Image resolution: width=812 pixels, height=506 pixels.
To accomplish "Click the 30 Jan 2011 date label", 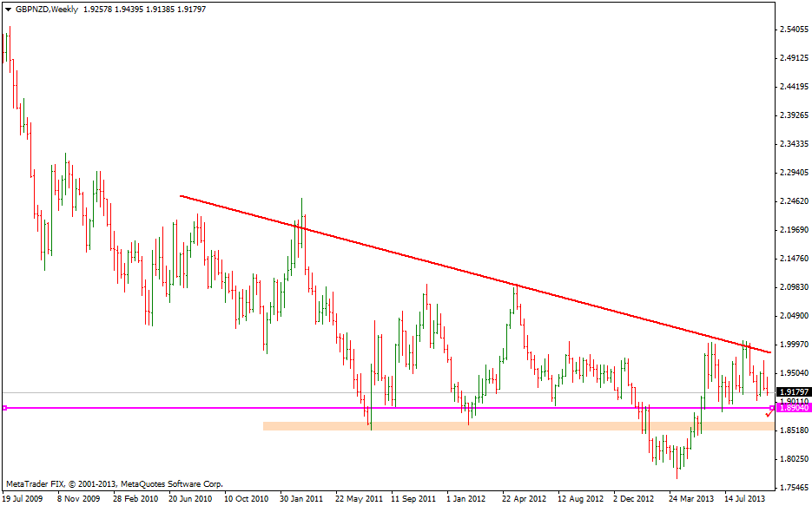I will click(x=301, y=499).
